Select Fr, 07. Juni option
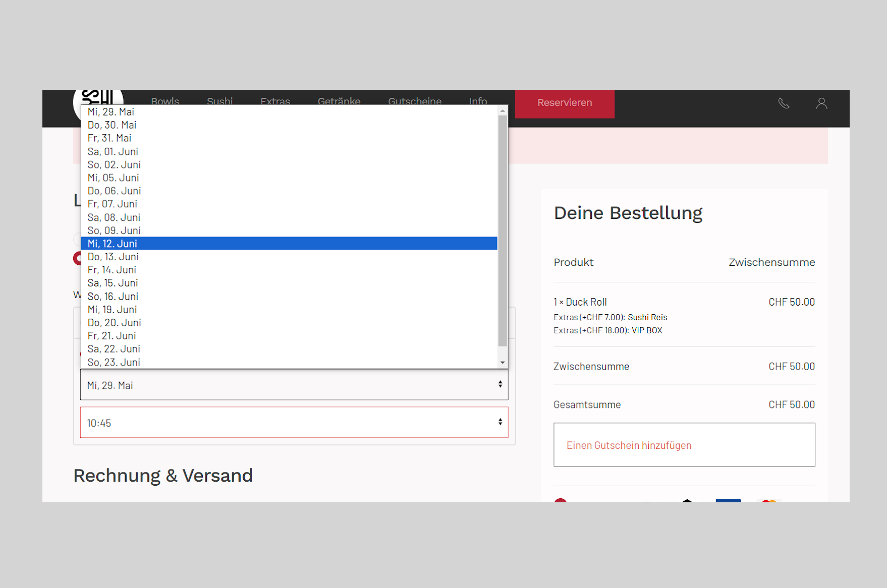Viewport: 887px width, 588px height. click(x=289, y=204)
